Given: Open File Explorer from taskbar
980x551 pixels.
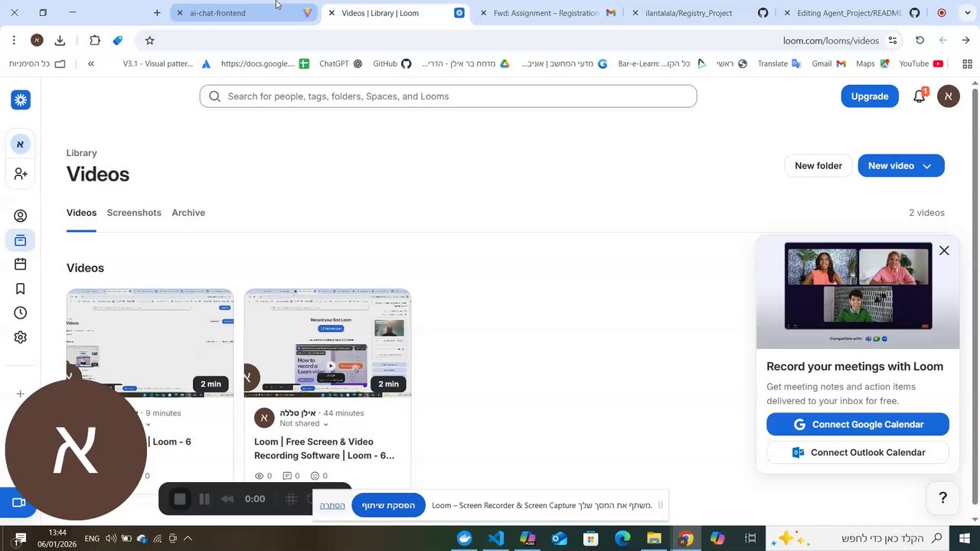Looking at the screenshot, I should [x=655, y=539].
